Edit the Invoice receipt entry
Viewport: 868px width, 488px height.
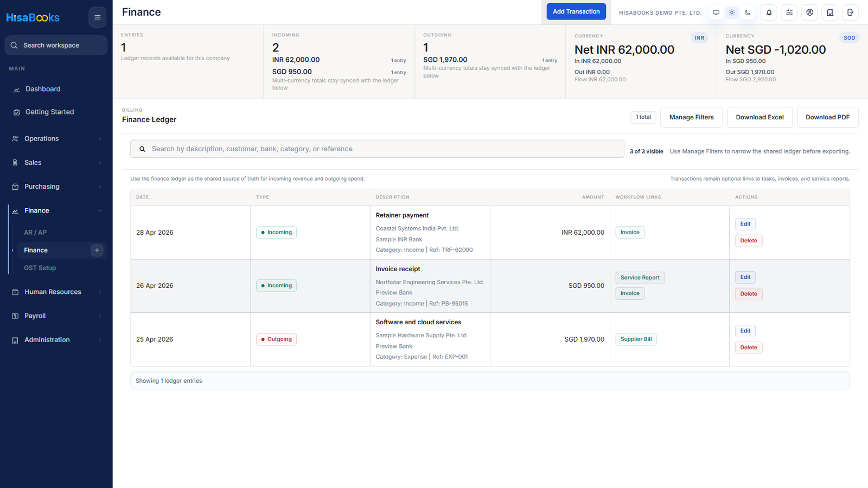coord(745,277)
